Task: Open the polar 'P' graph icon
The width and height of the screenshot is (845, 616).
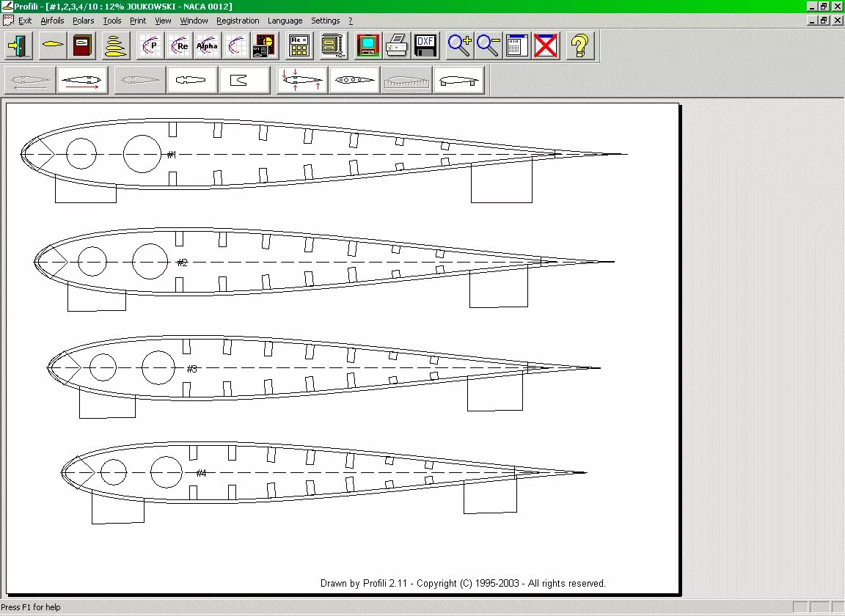Action: 150,45
